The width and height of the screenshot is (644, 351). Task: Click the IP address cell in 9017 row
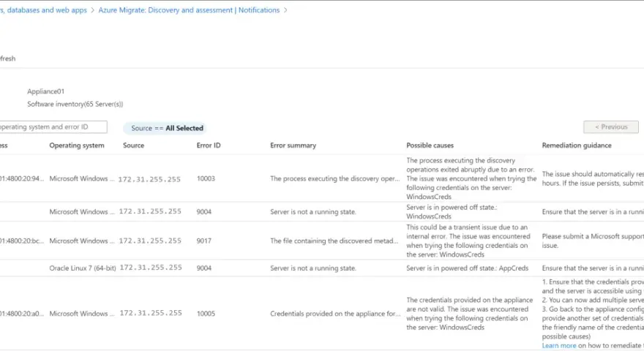pyautogui.click(x=150, y=241)
